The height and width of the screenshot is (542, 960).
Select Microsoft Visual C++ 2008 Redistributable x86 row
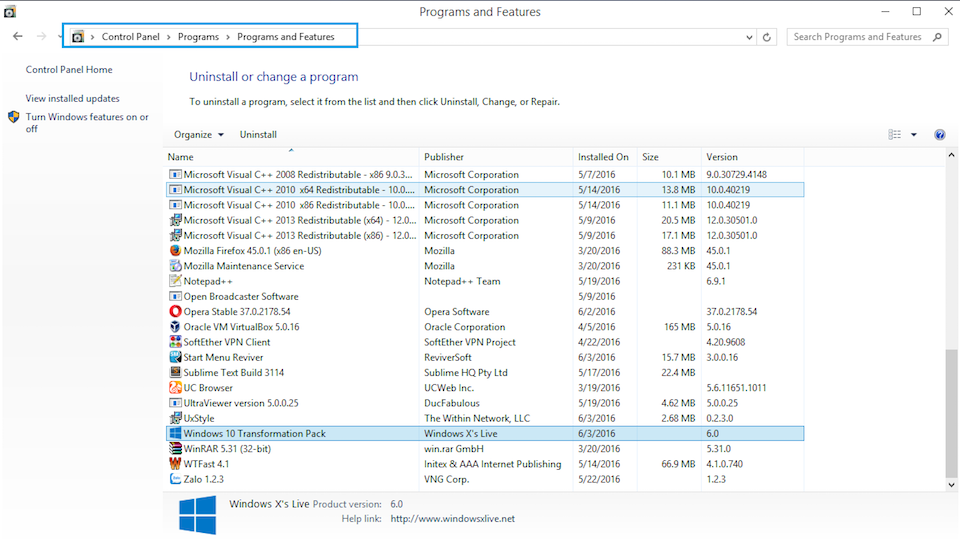tap(485, 175)
